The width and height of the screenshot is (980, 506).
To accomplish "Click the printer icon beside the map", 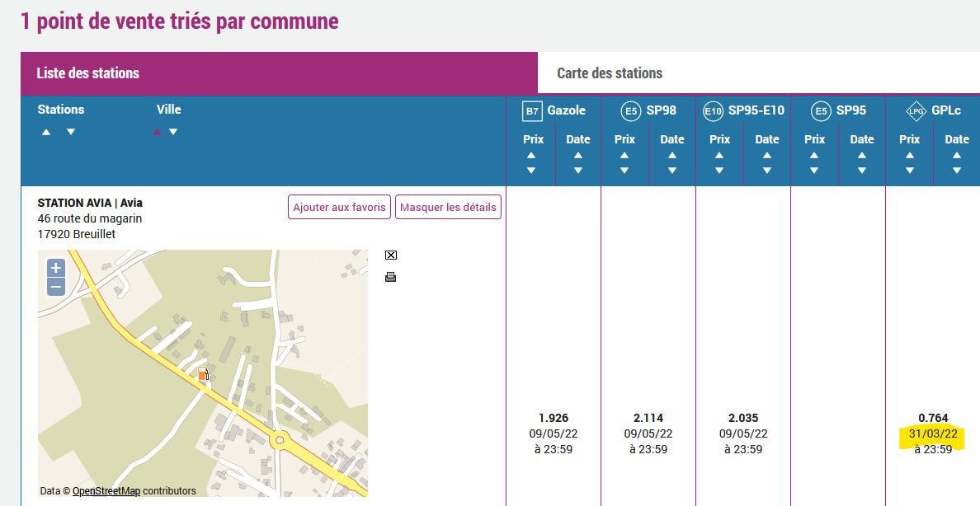I will pos(391,277).
